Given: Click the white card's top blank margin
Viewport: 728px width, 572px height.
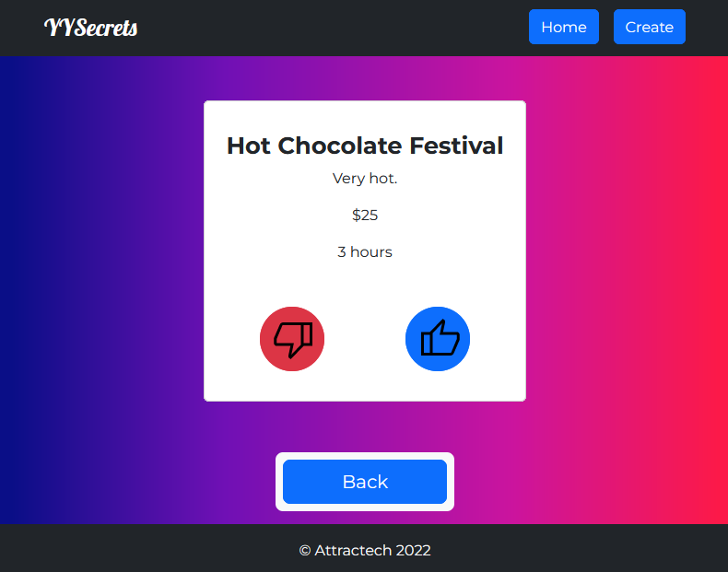Looking at the screenshot, I should [x=365, y=113].
